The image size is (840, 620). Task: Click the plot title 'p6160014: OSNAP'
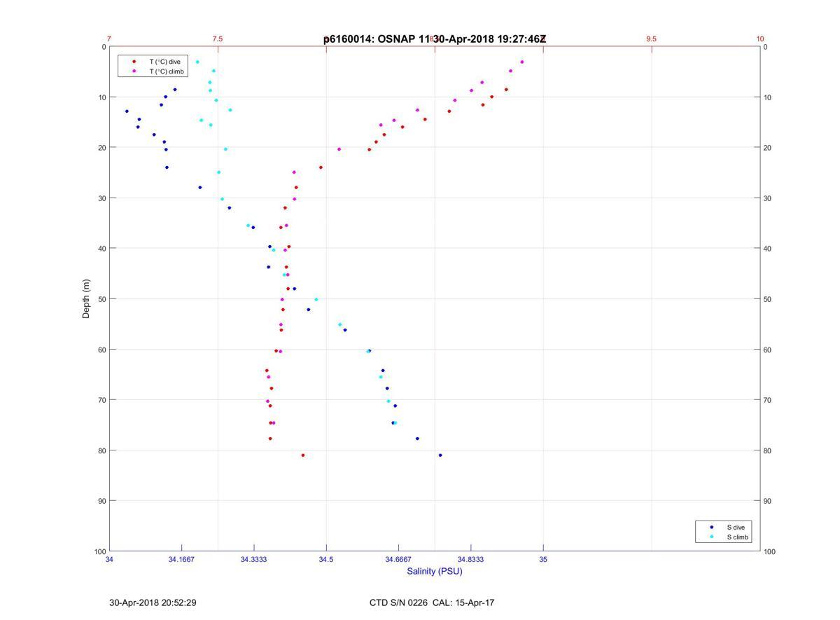click(370, 39)
